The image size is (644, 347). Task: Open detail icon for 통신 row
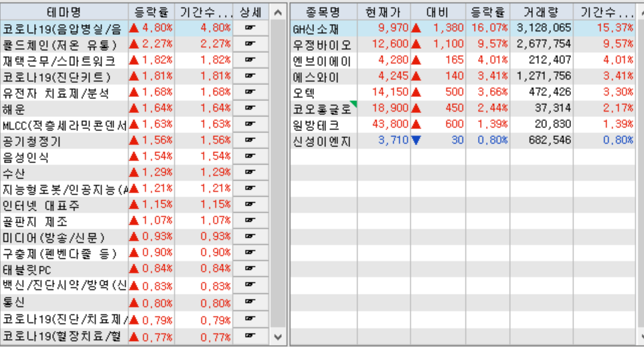pyautogui.click(x=250, y=302)
